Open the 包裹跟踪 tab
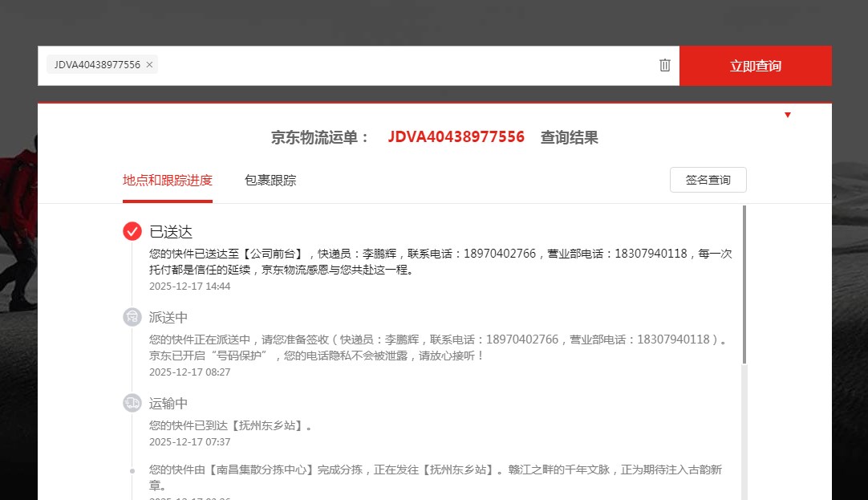Image resolution: width=868 pixels, height=500 pixels. tap(270, 181)
